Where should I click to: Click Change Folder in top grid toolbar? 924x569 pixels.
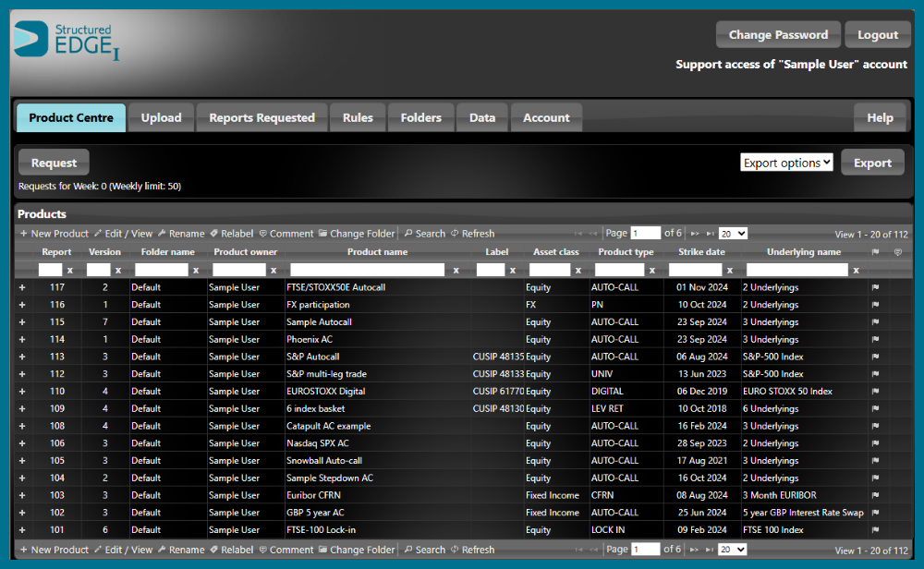coord(356,234)
